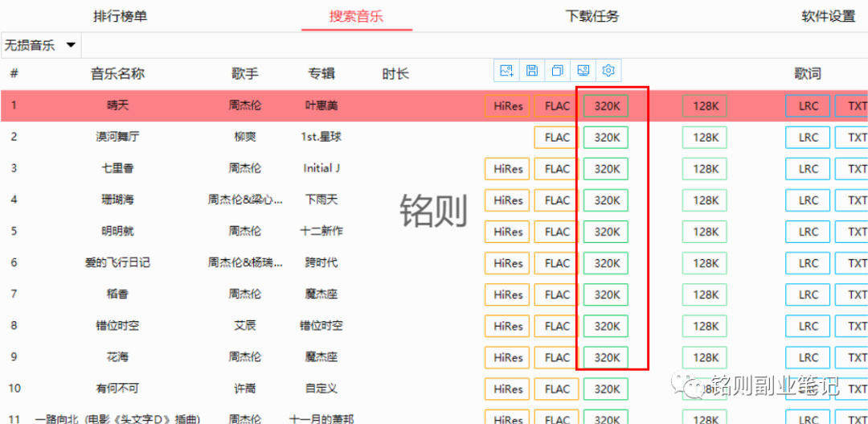Expand the 无损音乐 dropdown
868x424 pixels.
[x=40, y=45]
